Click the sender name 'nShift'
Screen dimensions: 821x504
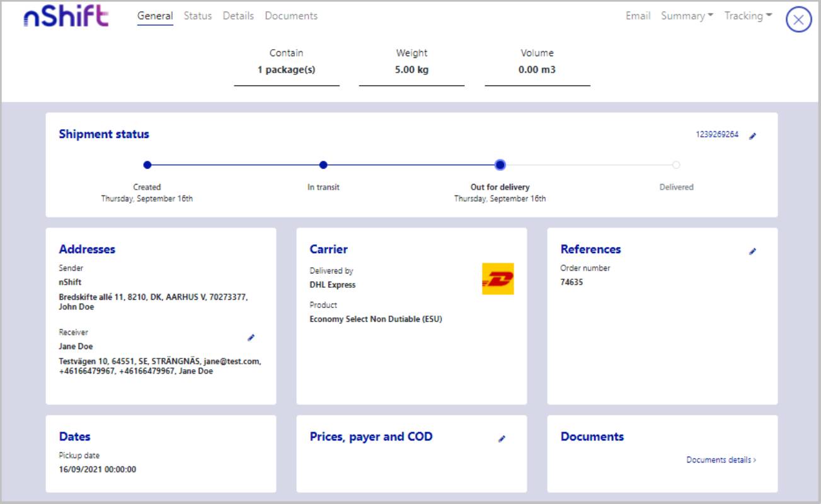point(70,282)
